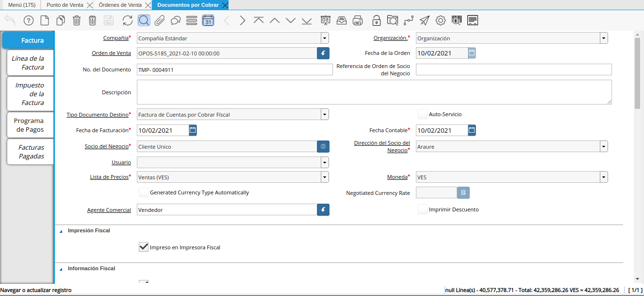Open attachments with the paperclip icon

point(160,20)
